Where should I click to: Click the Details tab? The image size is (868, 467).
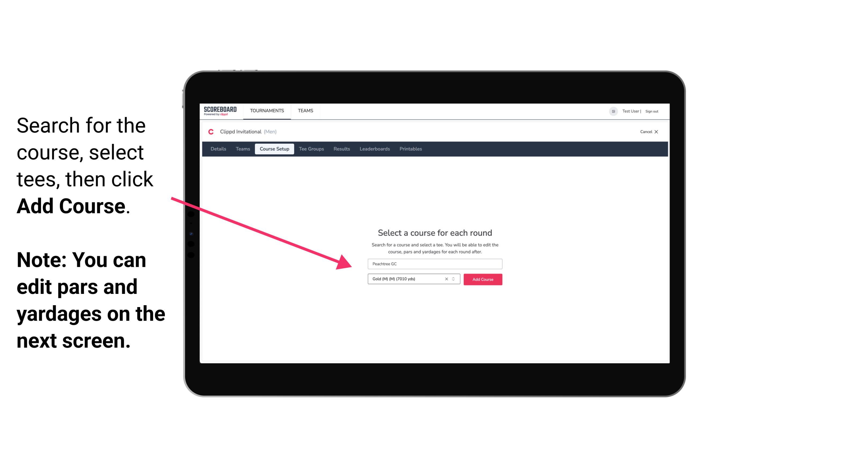click(x=217, y=149)
